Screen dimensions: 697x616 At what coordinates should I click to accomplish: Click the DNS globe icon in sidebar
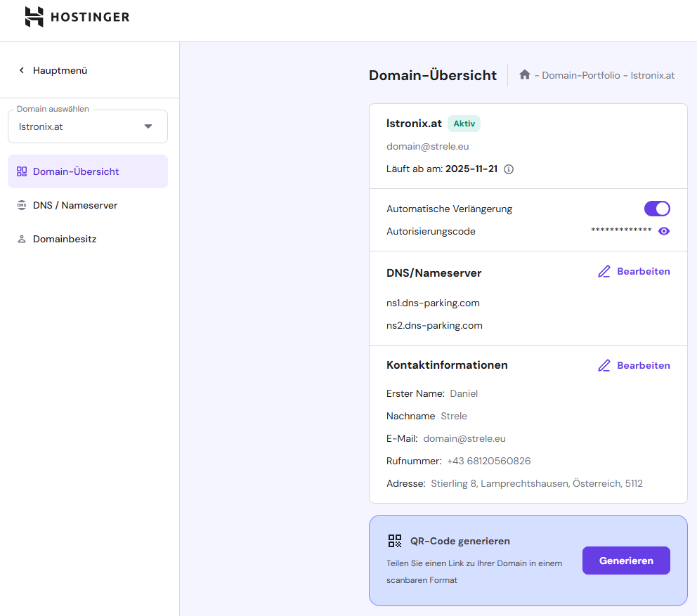click(21, 206)
